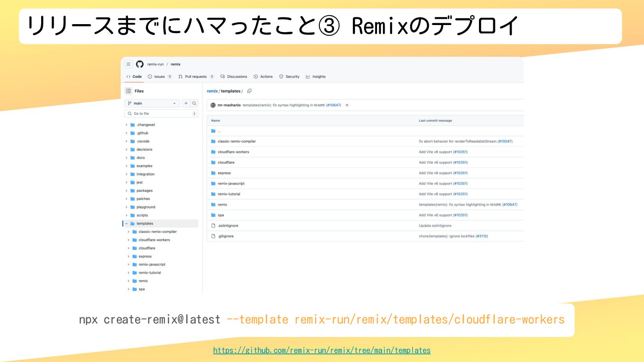
Task: Expand the integration folder chevron
Action: (127, 174)
